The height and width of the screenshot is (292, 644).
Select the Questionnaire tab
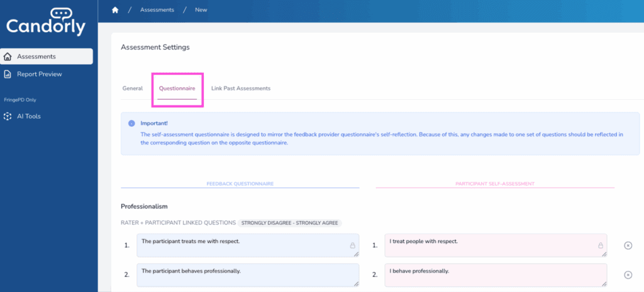tap(177, 89)
